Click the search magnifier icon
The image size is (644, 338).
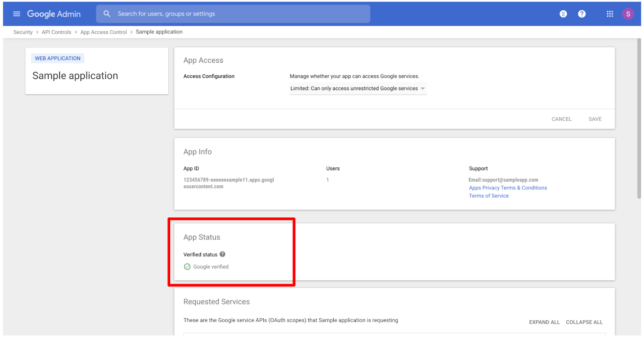[107, 14]
